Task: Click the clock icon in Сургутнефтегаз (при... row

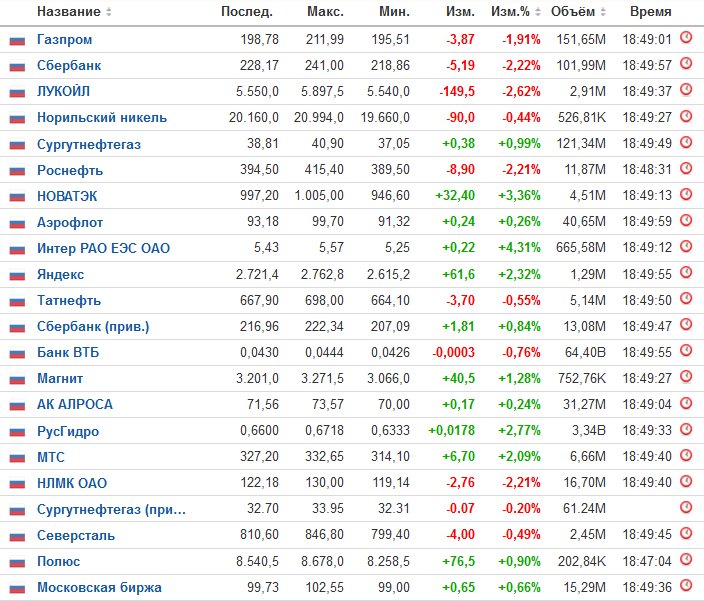Action: point(686,507)
